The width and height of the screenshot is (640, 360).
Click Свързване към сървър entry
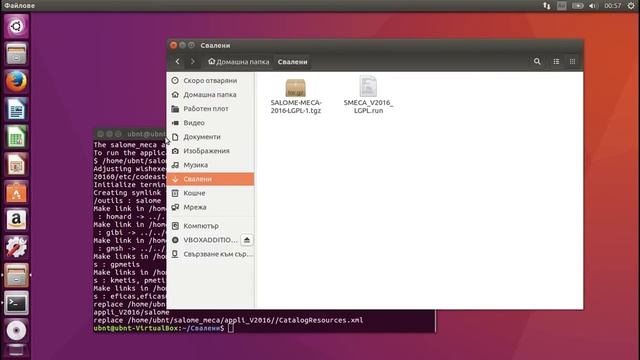click(210, 254)
